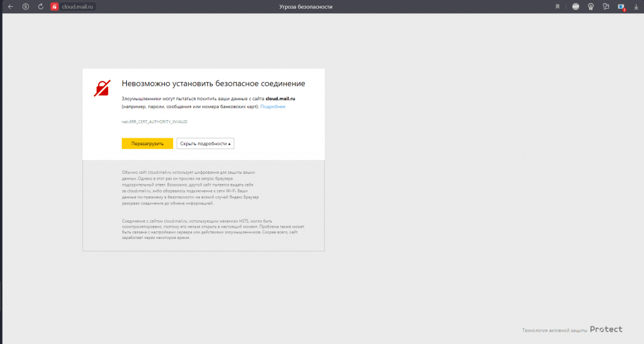Open the Adblock Plus (ABP) extension

pos(575,6)
